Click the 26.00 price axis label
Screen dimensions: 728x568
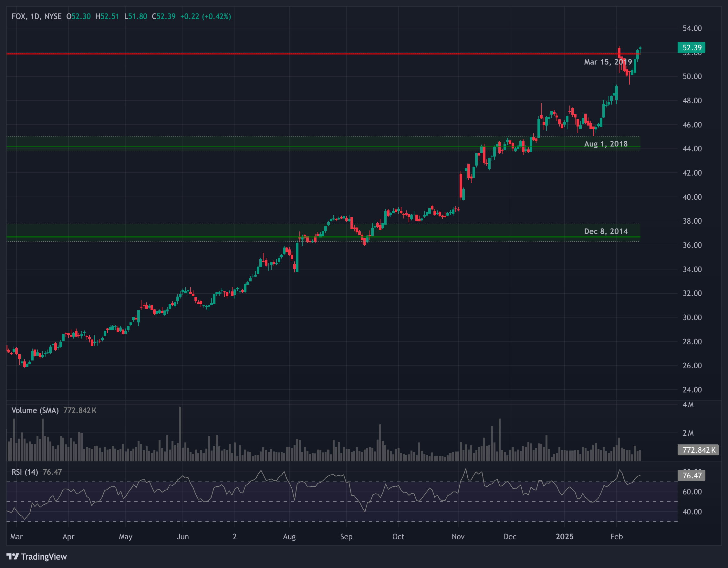point(692,365)
